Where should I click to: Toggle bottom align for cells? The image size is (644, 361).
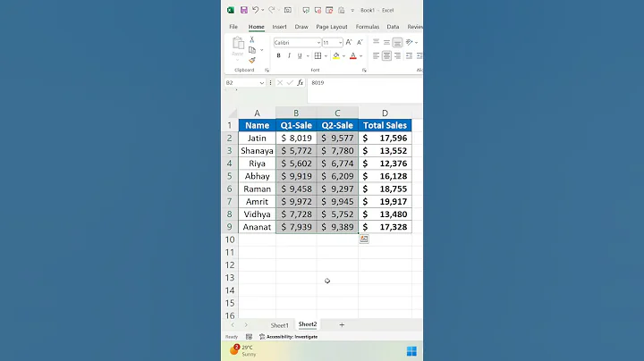coord(397,42)
